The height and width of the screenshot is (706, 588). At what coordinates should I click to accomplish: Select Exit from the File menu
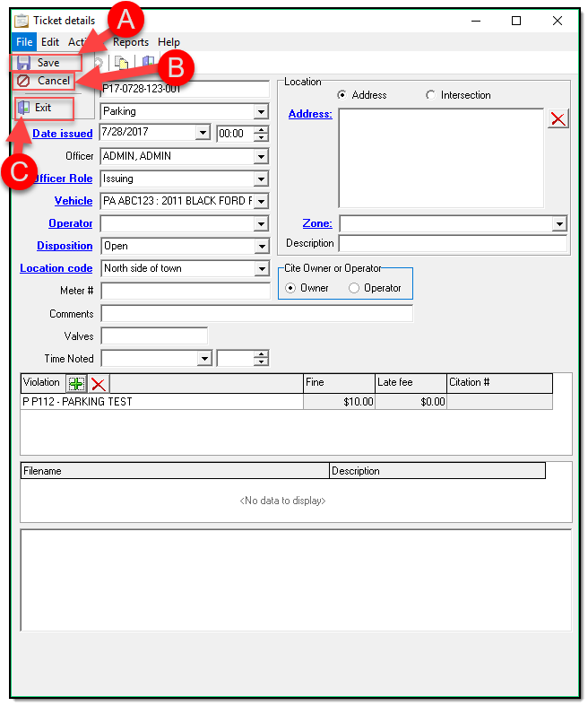(42, 108)
